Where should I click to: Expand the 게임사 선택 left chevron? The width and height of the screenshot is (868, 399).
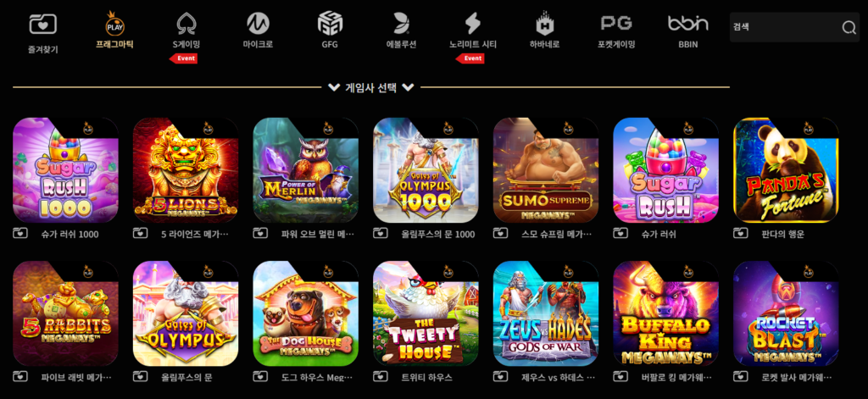click(334, 87)
